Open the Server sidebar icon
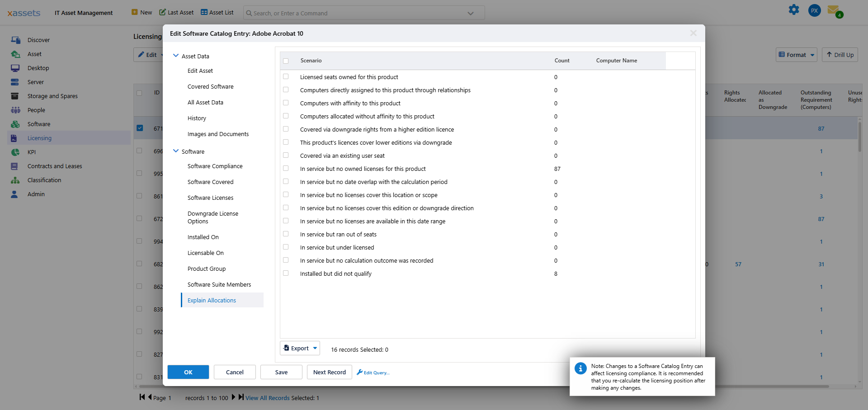Viewport: 868px width, 410px height. tap(15, 82)
